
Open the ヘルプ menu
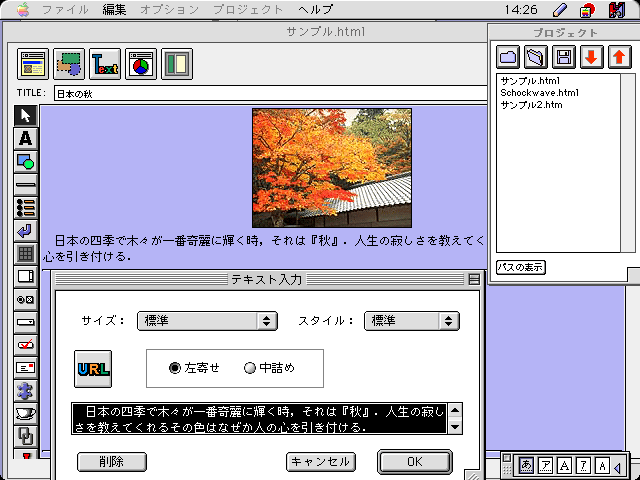point(315,9)
